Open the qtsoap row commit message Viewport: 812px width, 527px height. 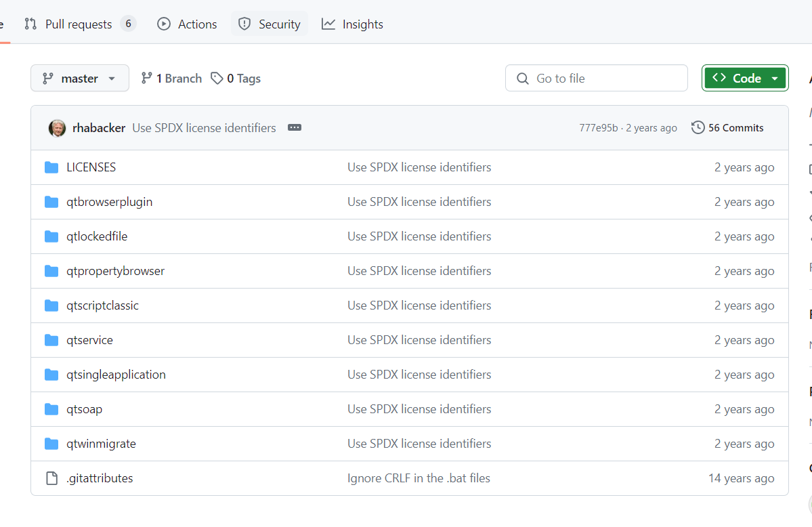(419, 409)
